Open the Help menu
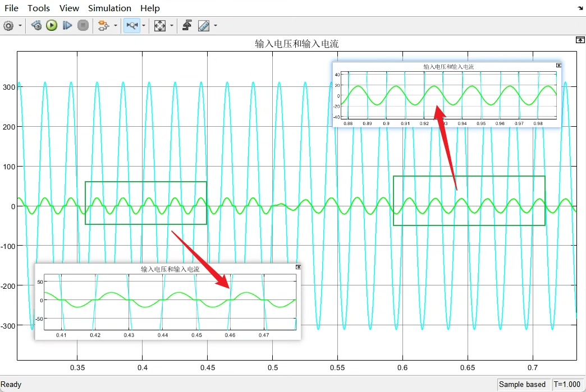Screen dimensions: 586x392 (x=150, y=8)
